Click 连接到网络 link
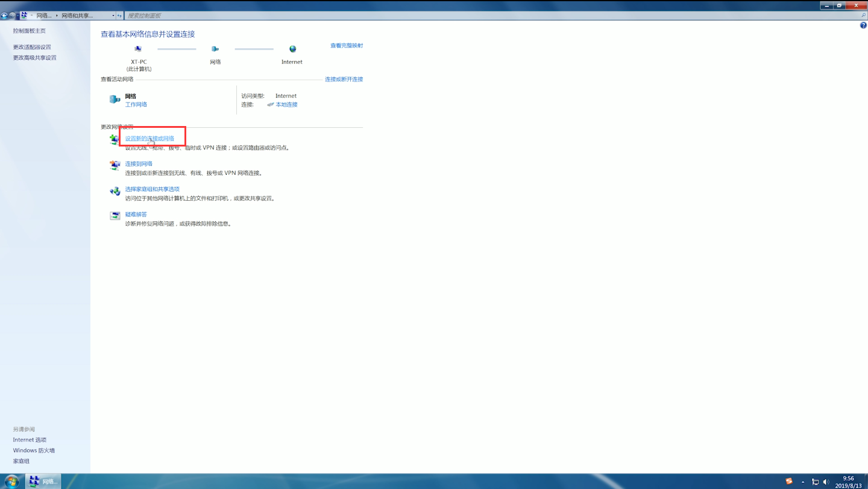Image resolution: width=868 pixels, height=489 pixels. [139, 164]
